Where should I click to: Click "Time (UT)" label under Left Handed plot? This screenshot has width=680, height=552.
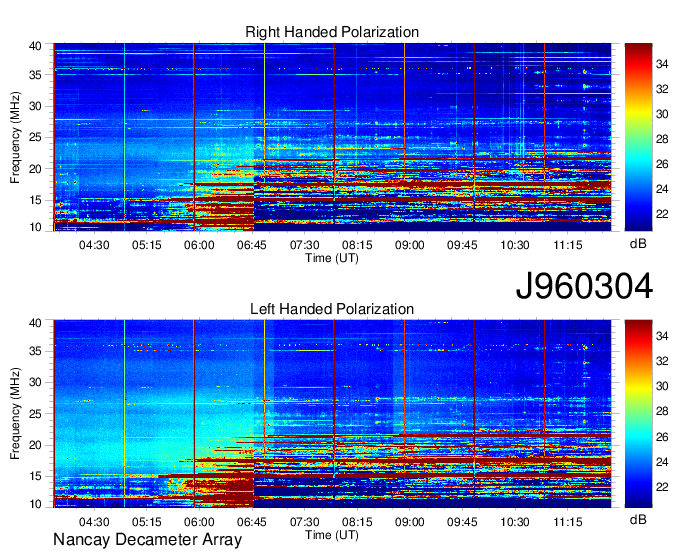(x=332, y=535)
